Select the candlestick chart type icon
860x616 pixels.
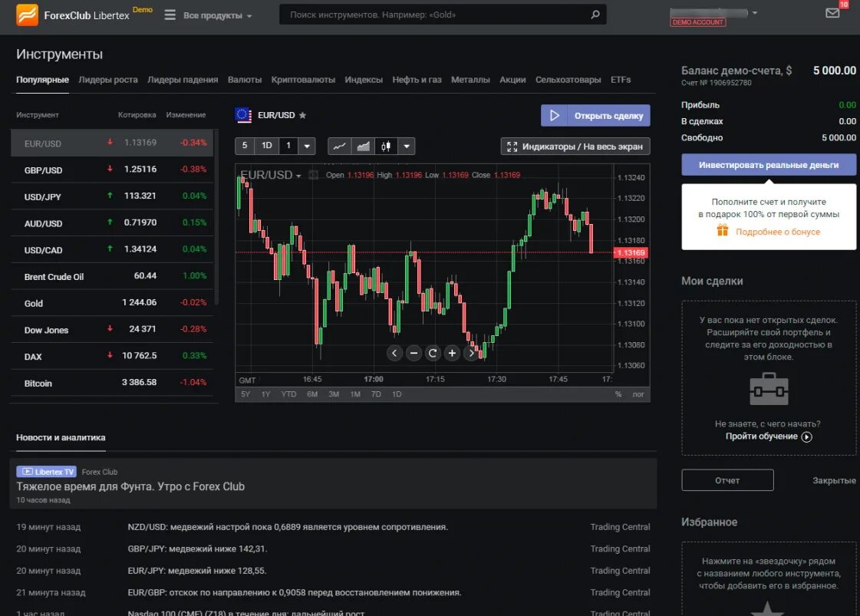[386, 146]
